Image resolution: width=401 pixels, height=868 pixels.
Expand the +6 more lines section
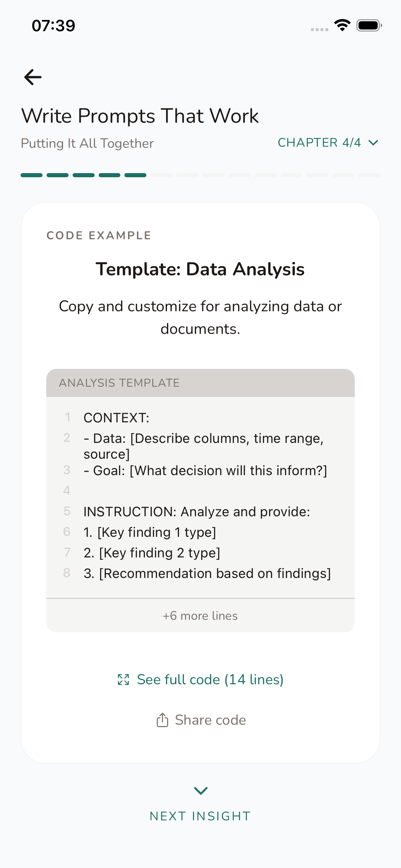click(200, 616)
